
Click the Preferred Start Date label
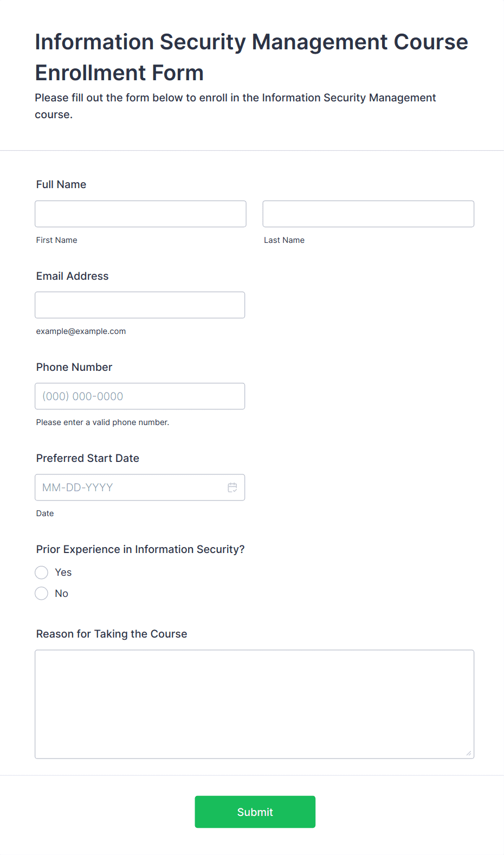(88, 458)
